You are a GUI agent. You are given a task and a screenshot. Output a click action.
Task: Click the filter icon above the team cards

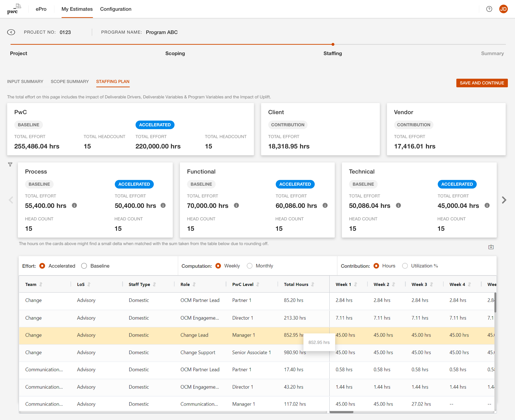click(10, 164)
